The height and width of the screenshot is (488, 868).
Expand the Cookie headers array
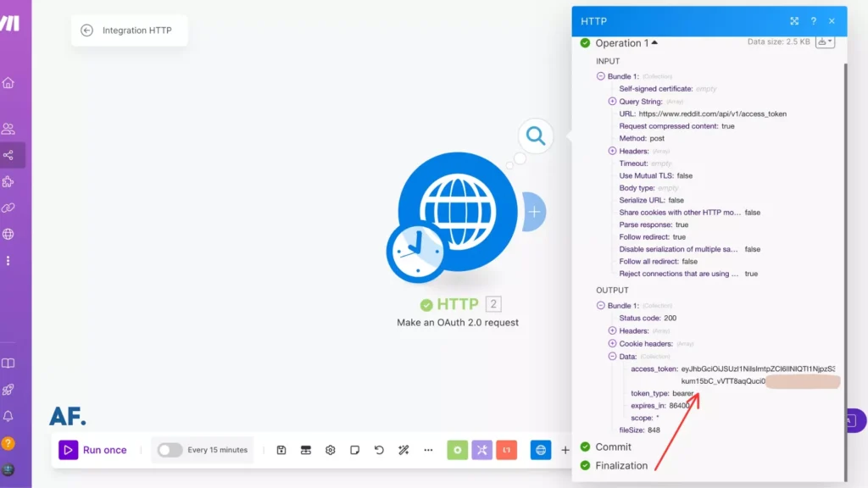[x=612, y=344]
